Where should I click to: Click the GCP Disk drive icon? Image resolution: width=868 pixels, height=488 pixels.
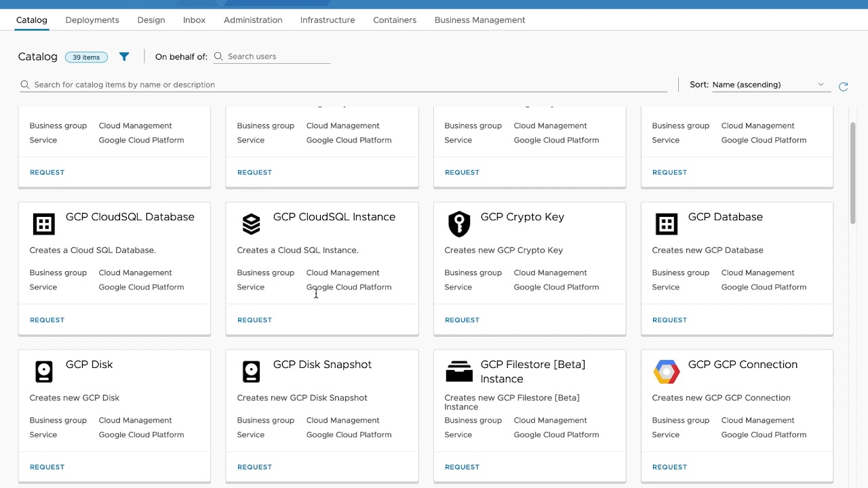[x=44, y=371]
